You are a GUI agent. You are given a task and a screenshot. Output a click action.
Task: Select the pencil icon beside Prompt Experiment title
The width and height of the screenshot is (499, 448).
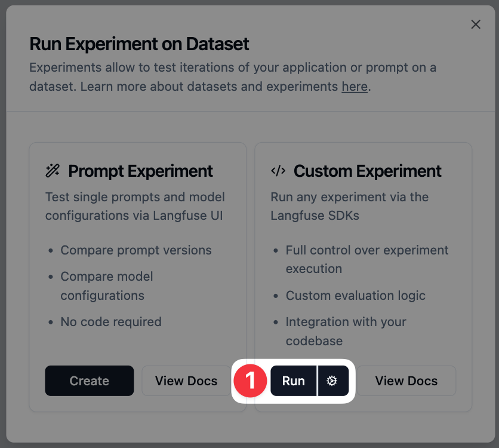[52, 171]
